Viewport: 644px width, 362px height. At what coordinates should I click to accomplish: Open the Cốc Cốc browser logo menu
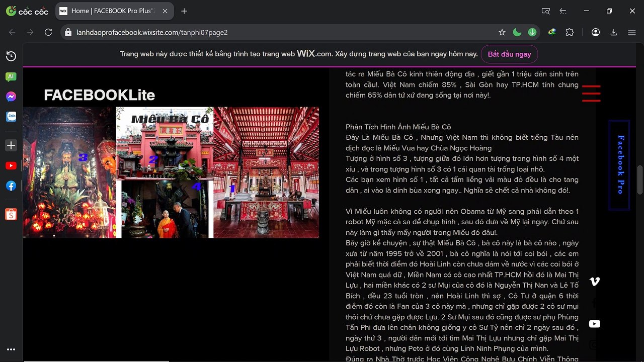27,11
